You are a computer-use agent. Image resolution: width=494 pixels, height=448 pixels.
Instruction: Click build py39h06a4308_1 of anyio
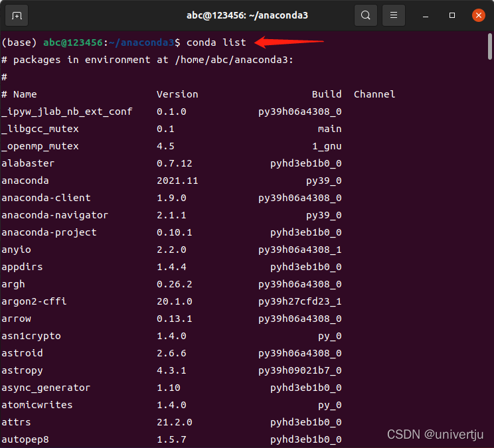(300, 250)
